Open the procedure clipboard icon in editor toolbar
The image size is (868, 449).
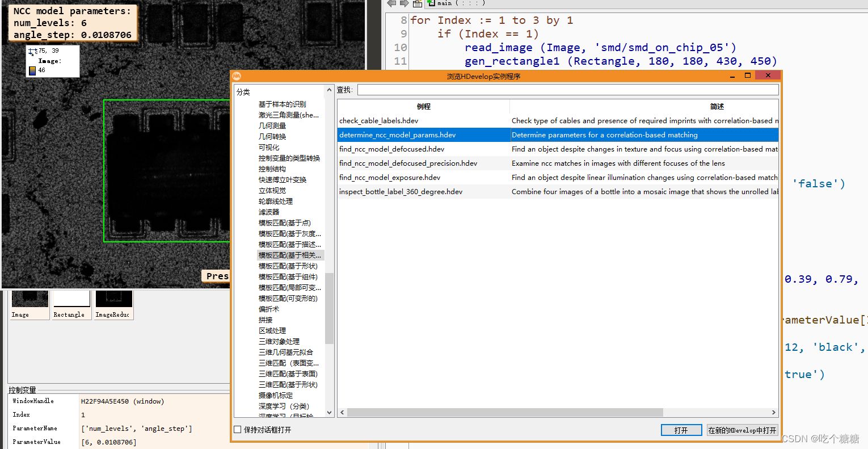tap(418, 3)
